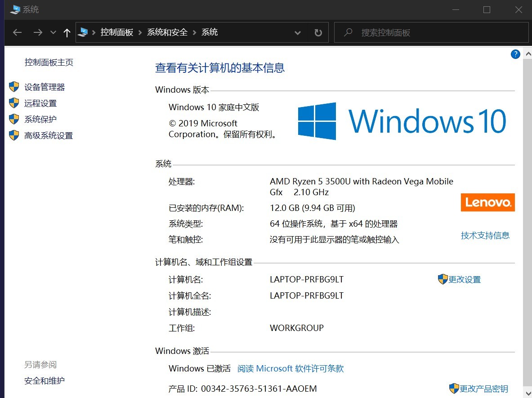Expand chevron after 控制面板 breadcrumb

(x=140, y=32)
